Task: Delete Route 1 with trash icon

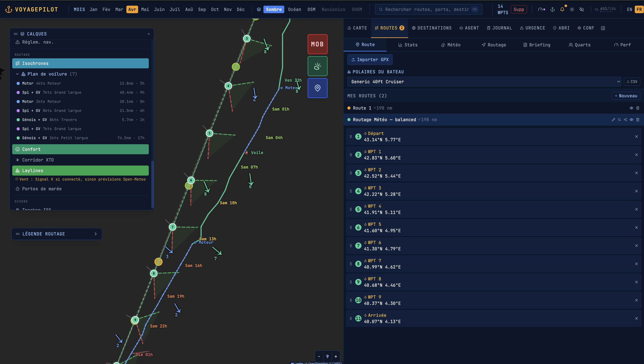Action: [637, 108]
